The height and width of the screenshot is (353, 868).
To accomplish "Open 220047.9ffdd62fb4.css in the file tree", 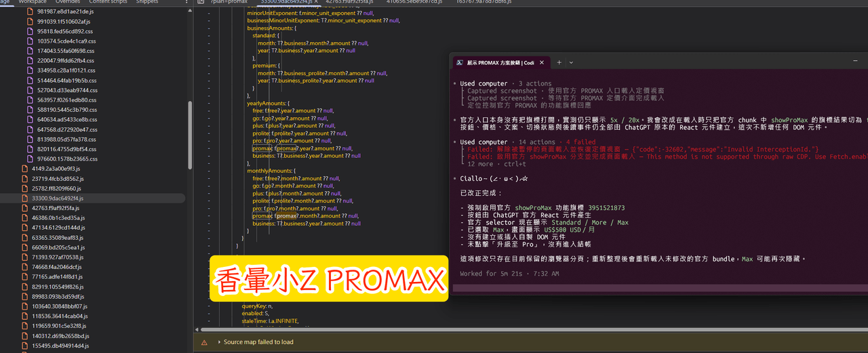I will [x=66, y=61].
